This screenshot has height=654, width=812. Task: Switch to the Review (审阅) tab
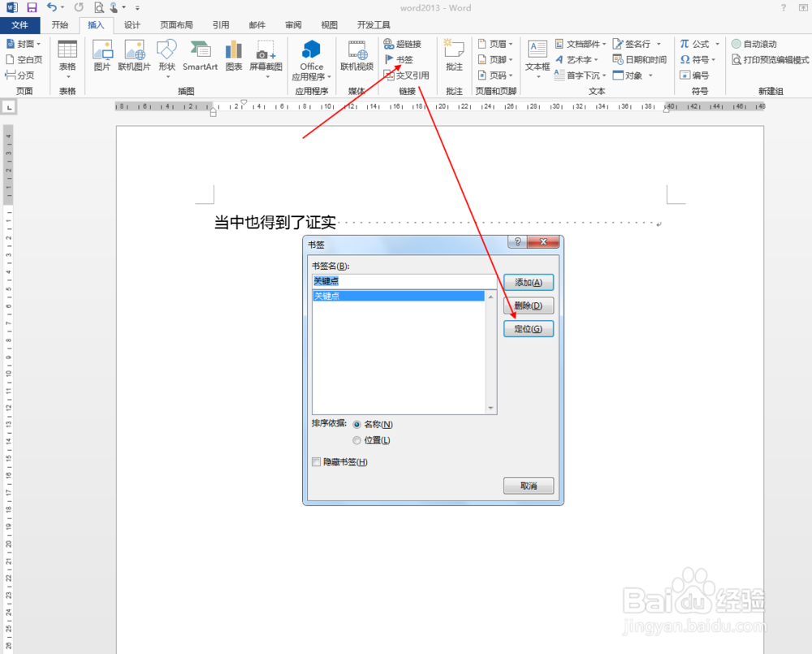pyautogui.click(x=293, y=25)
